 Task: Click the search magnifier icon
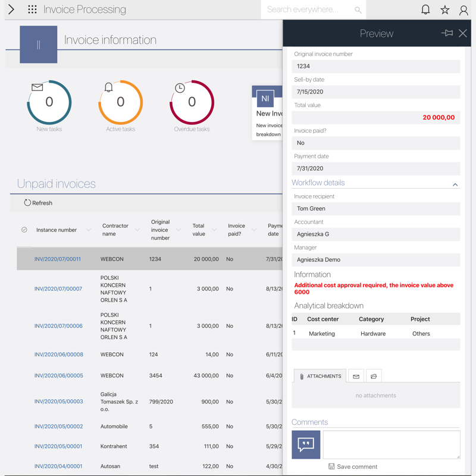coord(358,10)
